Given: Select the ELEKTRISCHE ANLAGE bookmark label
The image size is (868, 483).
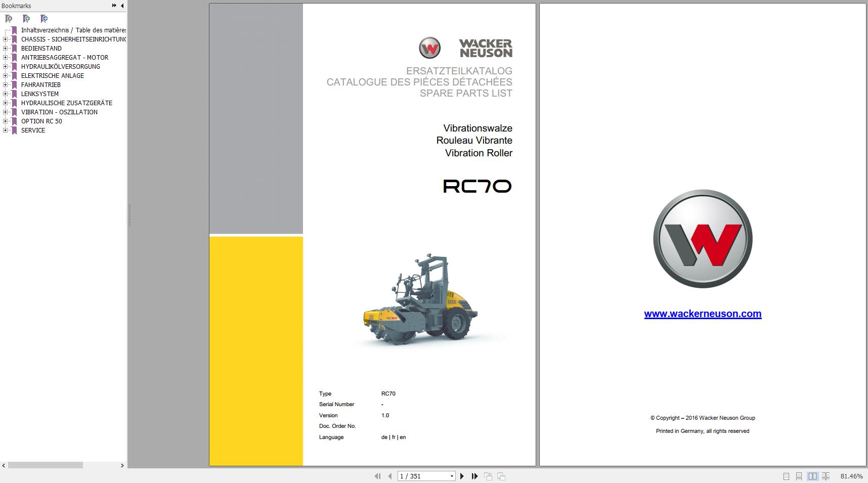Looking at the screenshot, I should [x=53, y=75].
